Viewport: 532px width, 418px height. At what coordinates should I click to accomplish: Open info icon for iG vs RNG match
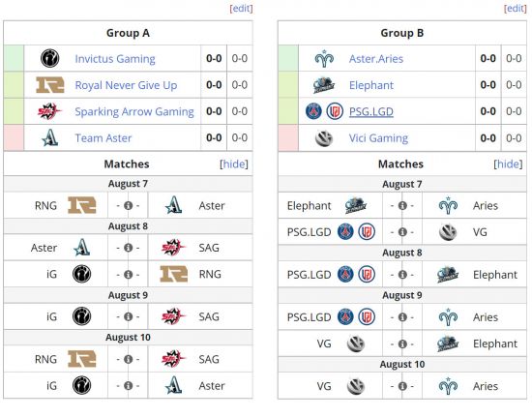coord(128,274)
